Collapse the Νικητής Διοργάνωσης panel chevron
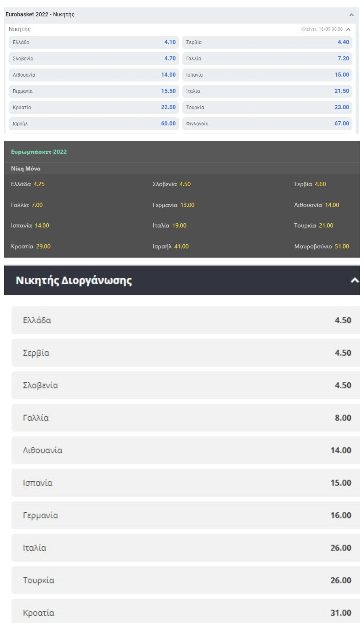Screen dimensions: 364x623 pyautogui.click(x=354, y=280)
